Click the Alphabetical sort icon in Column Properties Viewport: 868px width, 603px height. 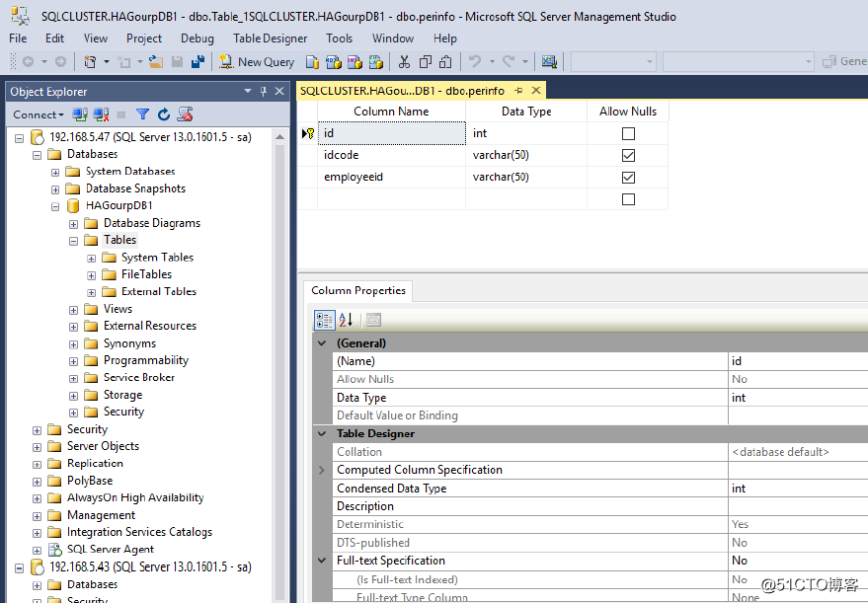coord(346,320)
